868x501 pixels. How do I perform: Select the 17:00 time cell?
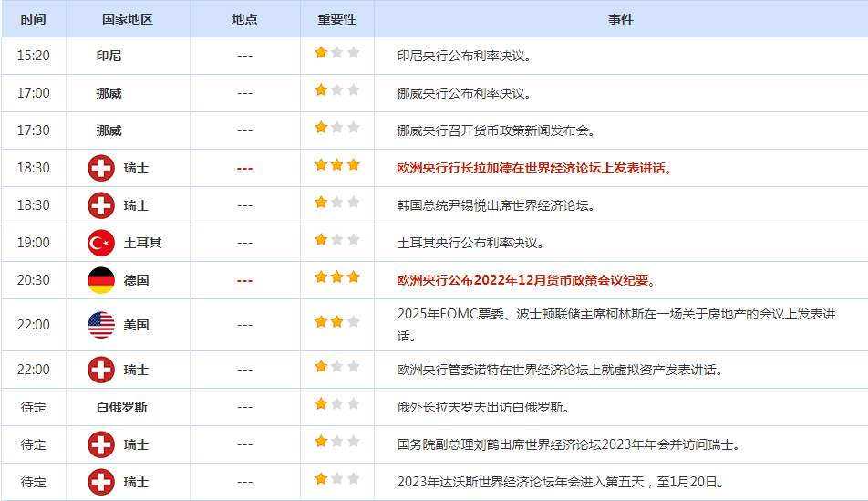(33, 92)
